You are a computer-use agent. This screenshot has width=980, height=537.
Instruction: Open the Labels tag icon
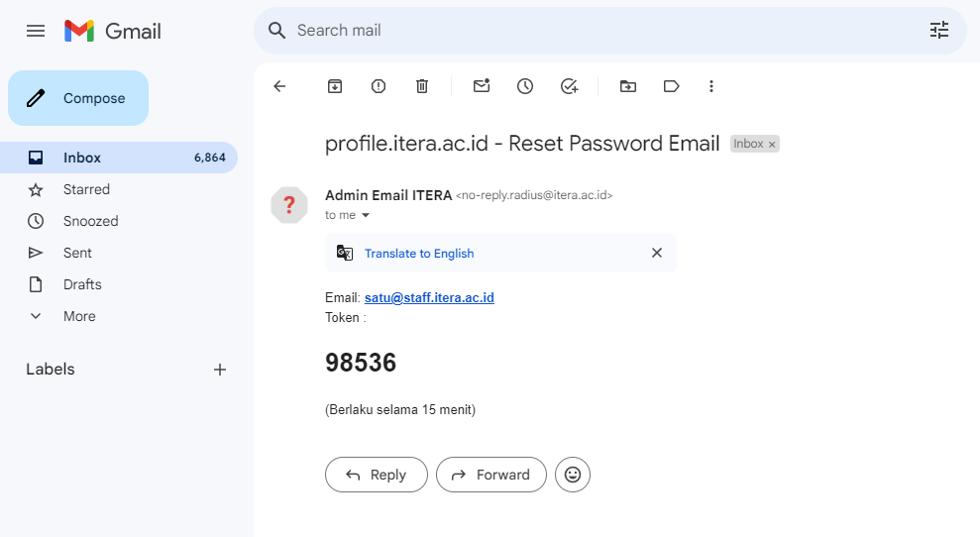pyautogui.click(x=672, y=86)
